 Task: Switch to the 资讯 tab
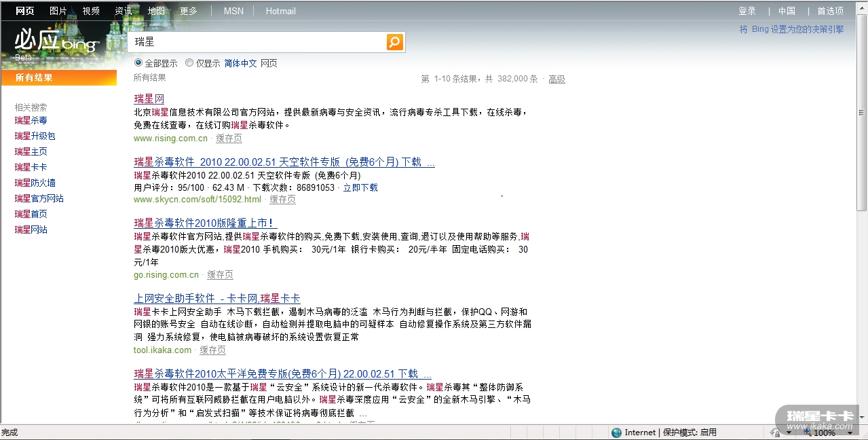point(124,11)
